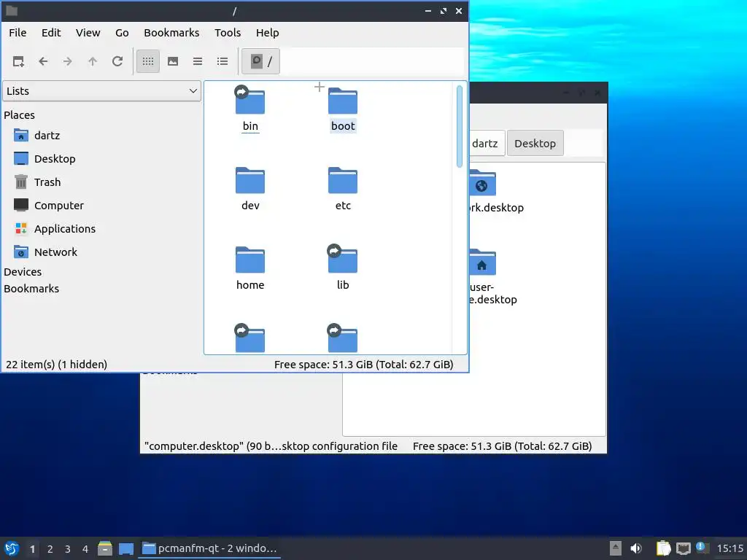Select user-home desktop file in back window

pyautogui.click(x=483, y=262)
